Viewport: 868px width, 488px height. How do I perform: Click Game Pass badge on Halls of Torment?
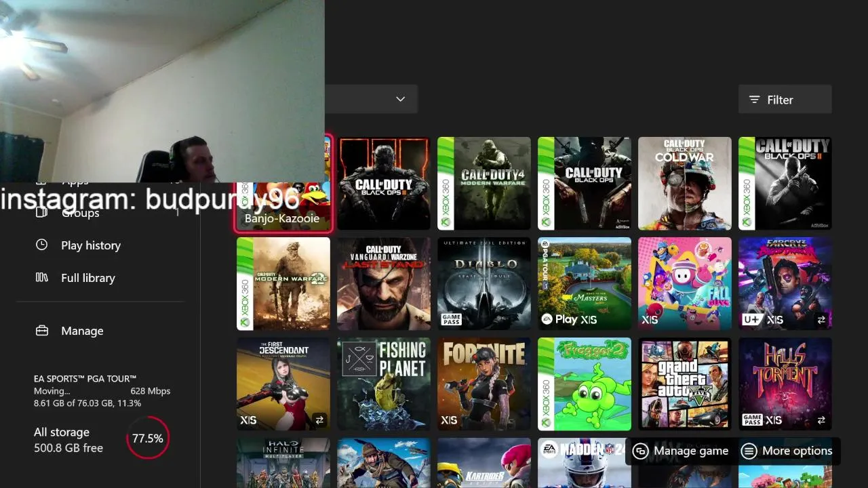pyautogui.click(x=753, y=420)
